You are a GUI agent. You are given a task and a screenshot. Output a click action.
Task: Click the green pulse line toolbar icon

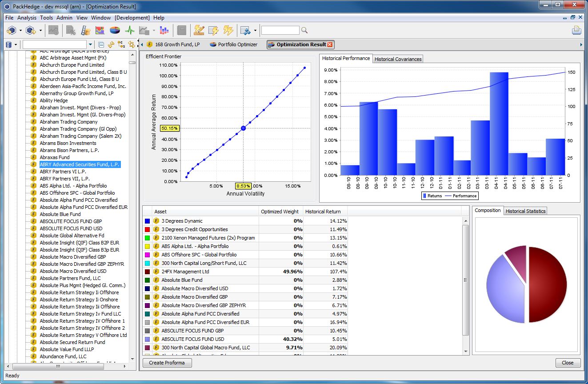pyautogui.click(x=130, y=30)
